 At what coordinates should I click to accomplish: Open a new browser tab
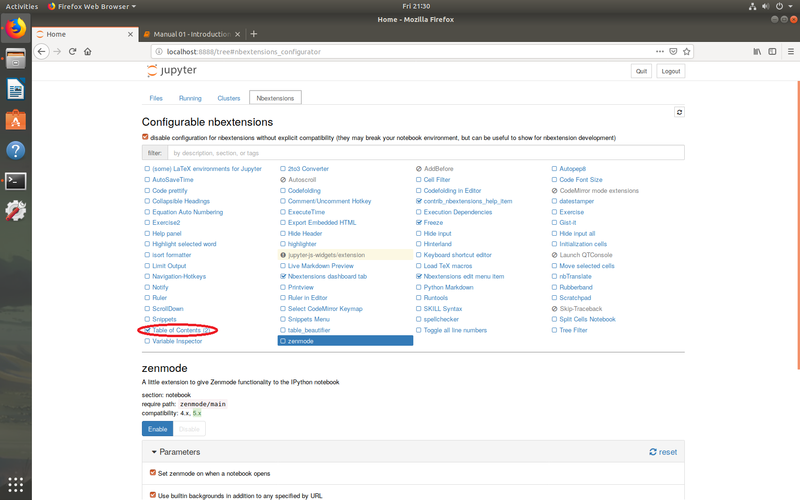254,34
